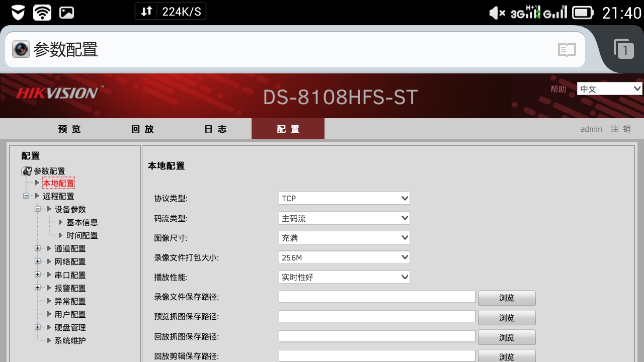Open 用户配置 in the tree
The width and height of the screenshot is (644, 362).
70,314
